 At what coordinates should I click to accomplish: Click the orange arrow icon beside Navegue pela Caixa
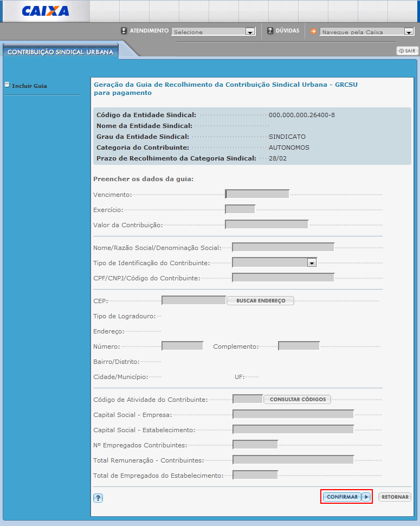pyautogui.click(x=313, y=31)
